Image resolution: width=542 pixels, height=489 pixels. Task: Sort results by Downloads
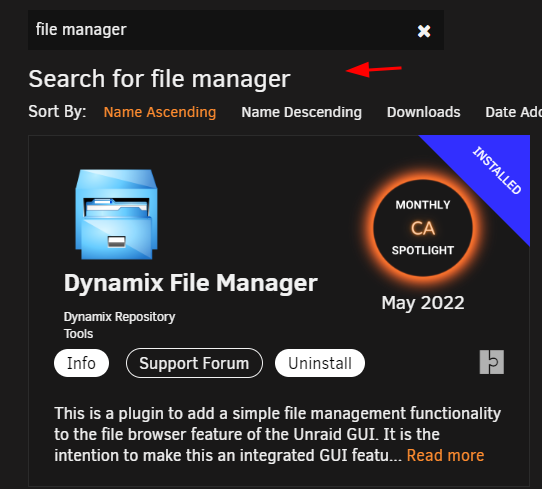point(423,112)
